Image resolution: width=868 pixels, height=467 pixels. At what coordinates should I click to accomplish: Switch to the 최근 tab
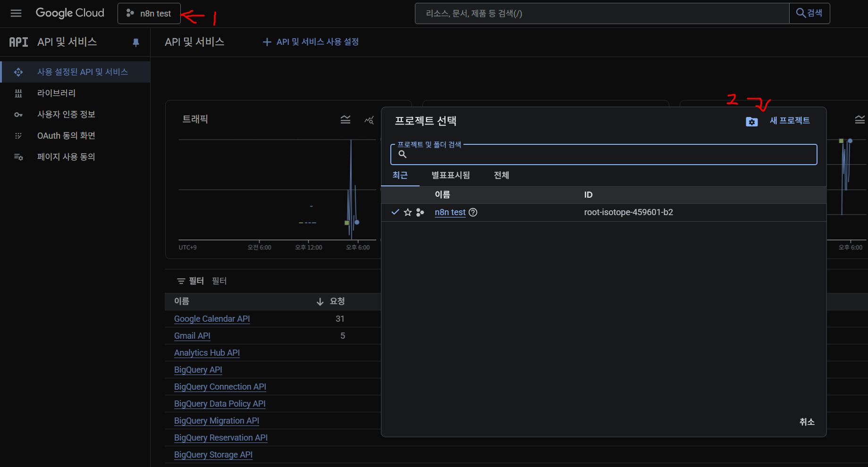[x=400, y=175]
